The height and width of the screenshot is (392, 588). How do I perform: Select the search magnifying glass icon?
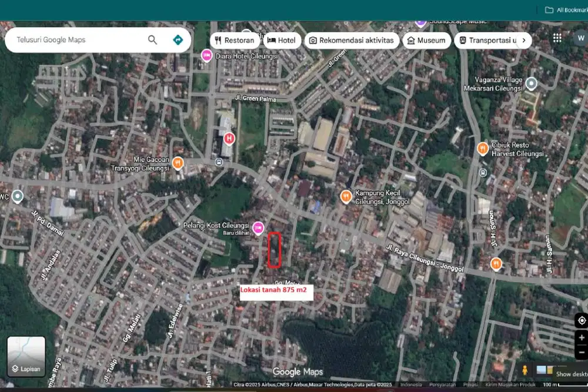(152, 39)
